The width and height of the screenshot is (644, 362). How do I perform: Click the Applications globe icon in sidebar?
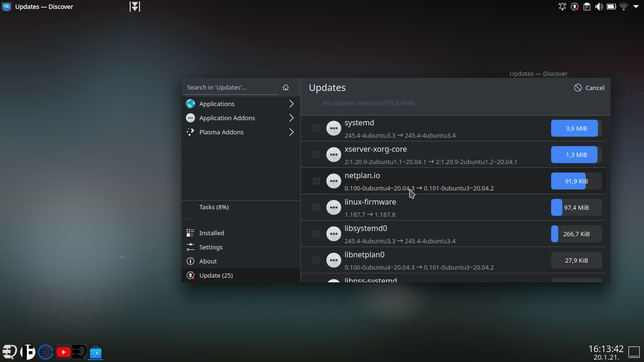pos(190,104)
